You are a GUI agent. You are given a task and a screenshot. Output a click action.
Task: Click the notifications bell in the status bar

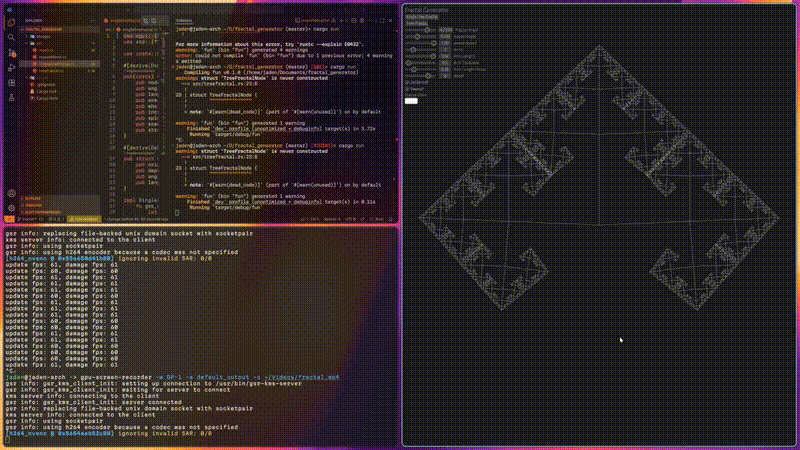click(391, 219)
